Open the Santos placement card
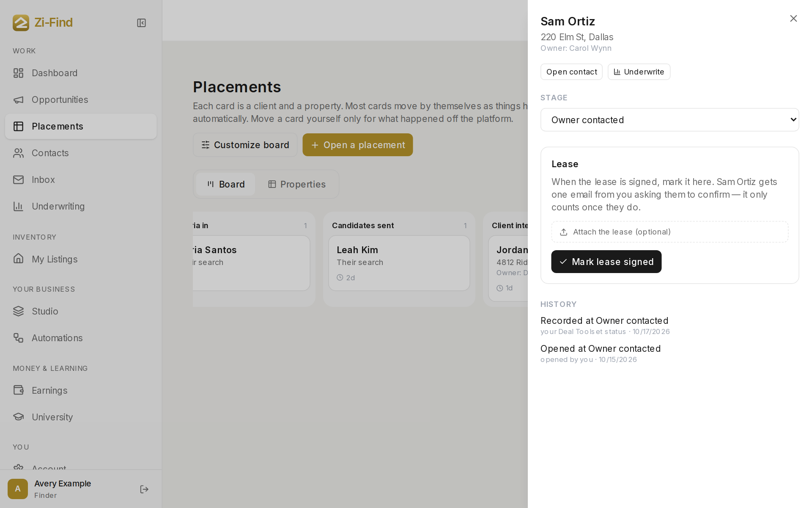 click(251, 263)
